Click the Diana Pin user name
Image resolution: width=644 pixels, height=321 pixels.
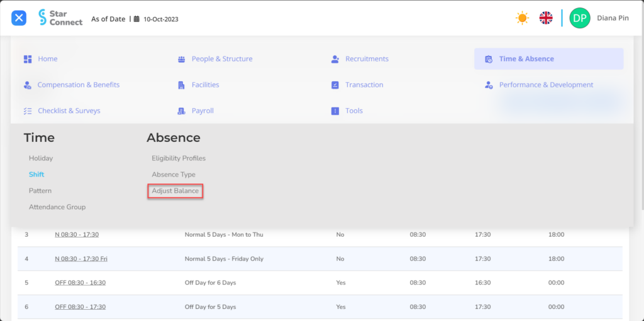click(x=613, y=18)
